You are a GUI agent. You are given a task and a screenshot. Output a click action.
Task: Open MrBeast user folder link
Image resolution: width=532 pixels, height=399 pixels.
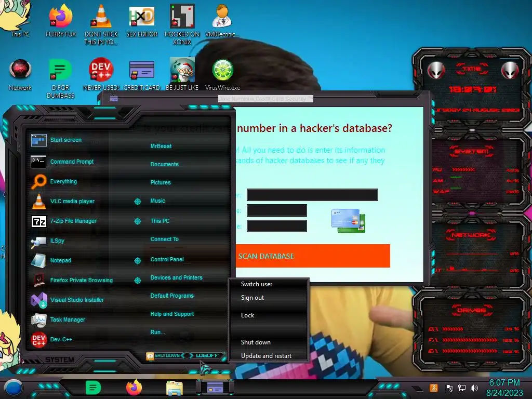tap(161, 146)
